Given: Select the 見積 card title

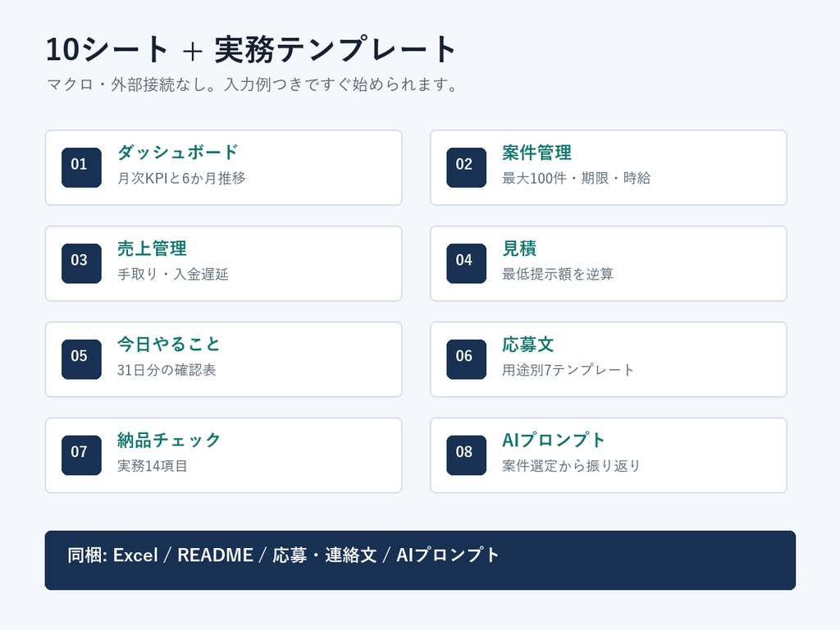Looking at the screenshot, I should 519,249.
